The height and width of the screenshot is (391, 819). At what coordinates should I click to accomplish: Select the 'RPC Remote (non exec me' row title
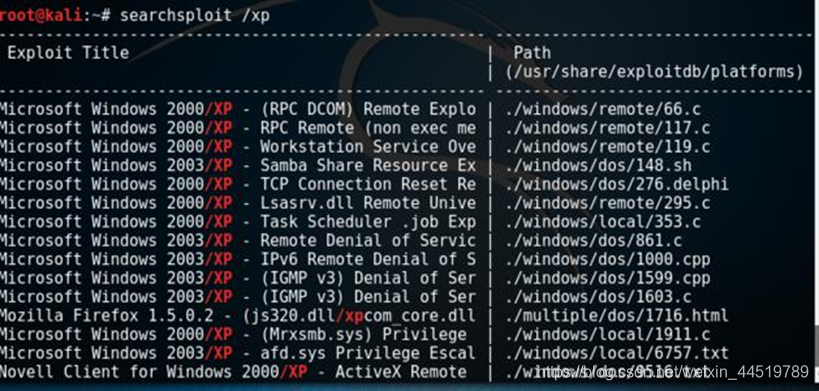click(368, 128)
